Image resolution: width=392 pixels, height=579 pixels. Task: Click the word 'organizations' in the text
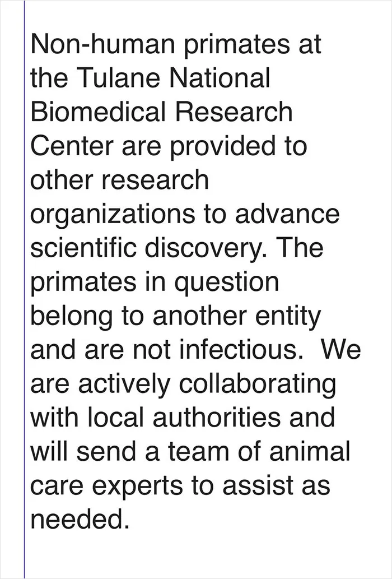(x=113, y=214)
